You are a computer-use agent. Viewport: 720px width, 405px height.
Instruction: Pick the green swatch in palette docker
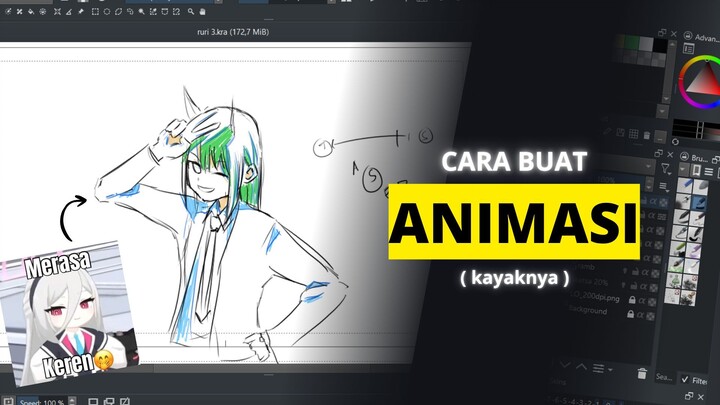(x=632, y=44)
